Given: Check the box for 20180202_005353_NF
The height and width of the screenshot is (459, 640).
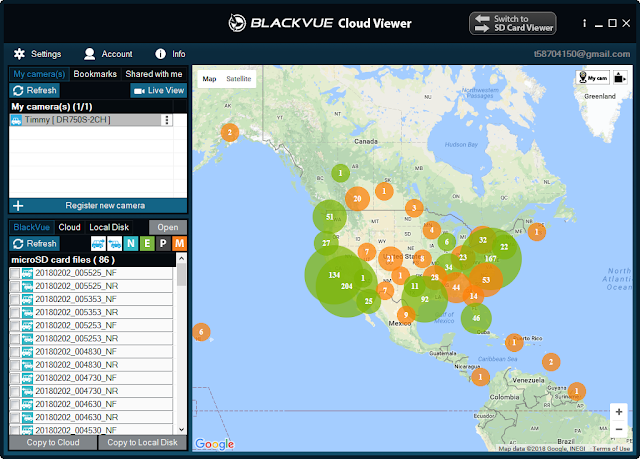Looking at the screenshot, I should click(x=15, y=299).
